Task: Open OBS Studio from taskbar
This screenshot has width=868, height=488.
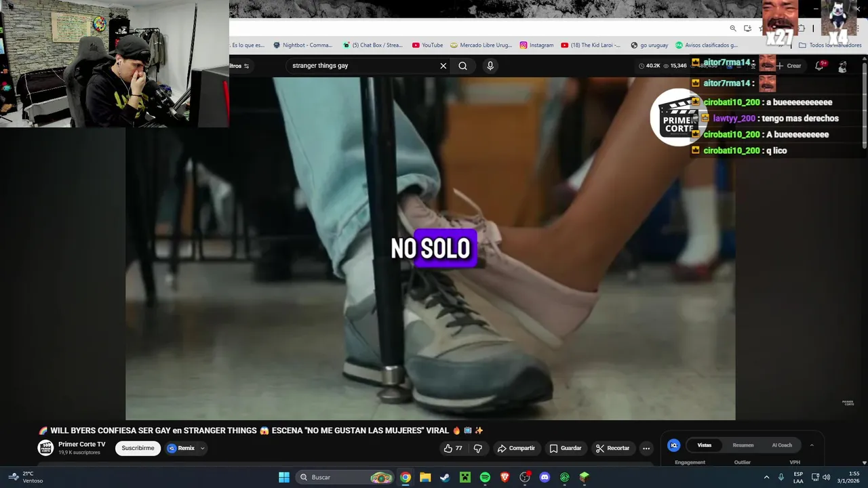Action: (525, 477)
